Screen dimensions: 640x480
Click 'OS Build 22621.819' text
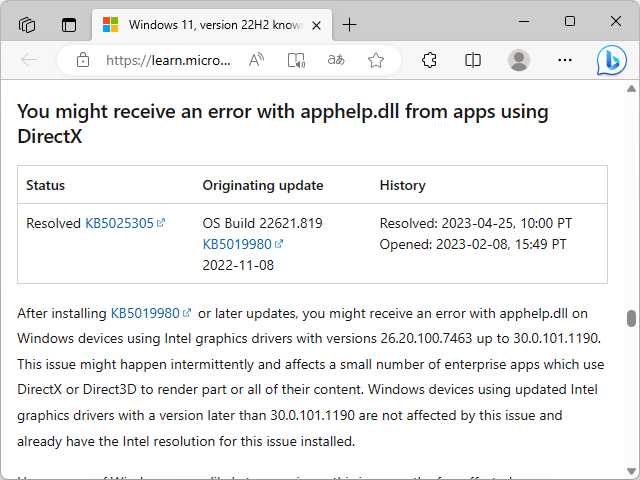262,223
